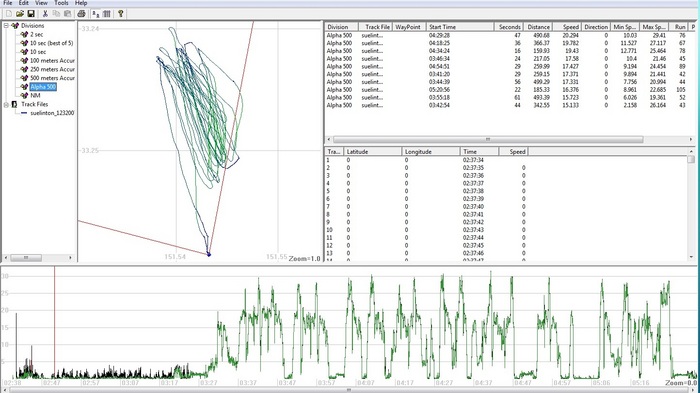Click the blue line icon for suelinton track
700x393 pixels.
pyautogui.click(x=24, y=113)
